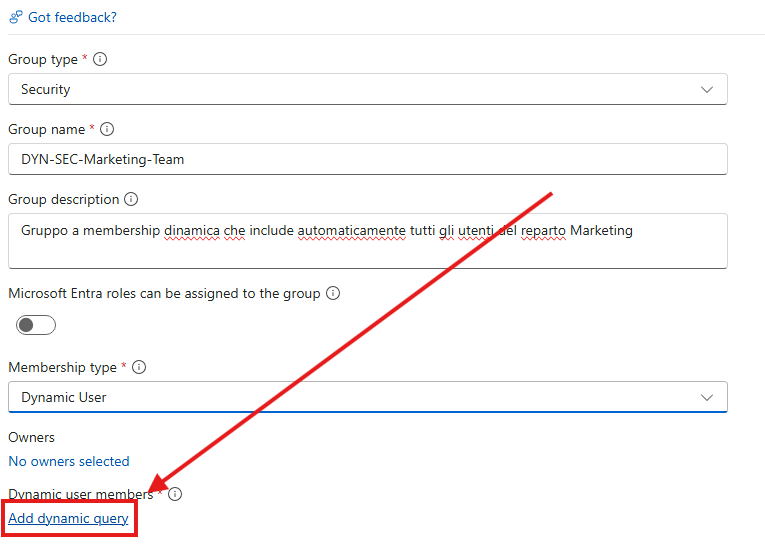Show info for Entra roles assignment
Viewport: 765px width, 545px height.
pos(333,293)
